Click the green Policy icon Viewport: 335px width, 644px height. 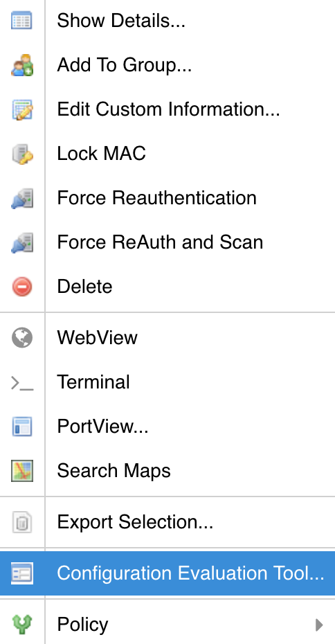click(21, 625)
